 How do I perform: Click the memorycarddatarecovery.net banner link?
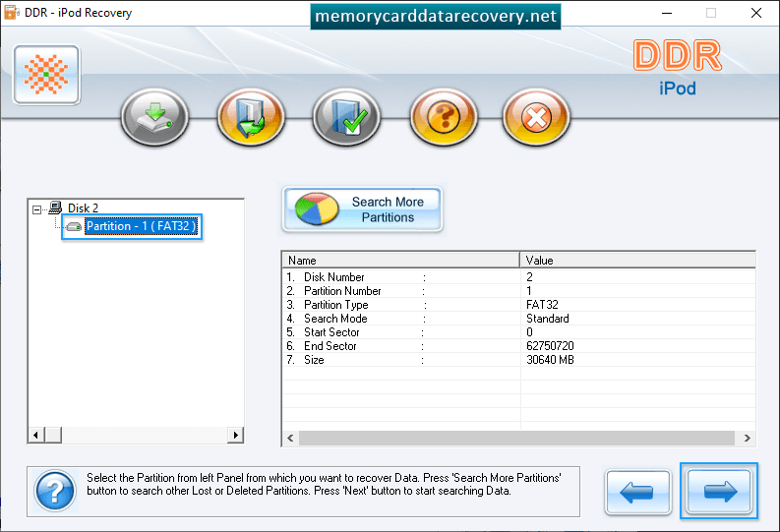point(436,17)
